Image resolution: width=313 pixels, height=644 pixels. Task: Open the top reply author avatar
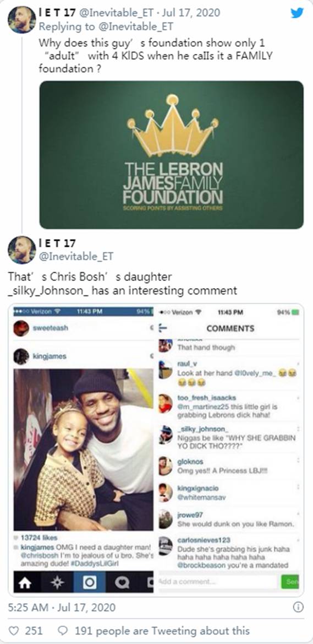(22, 19)
